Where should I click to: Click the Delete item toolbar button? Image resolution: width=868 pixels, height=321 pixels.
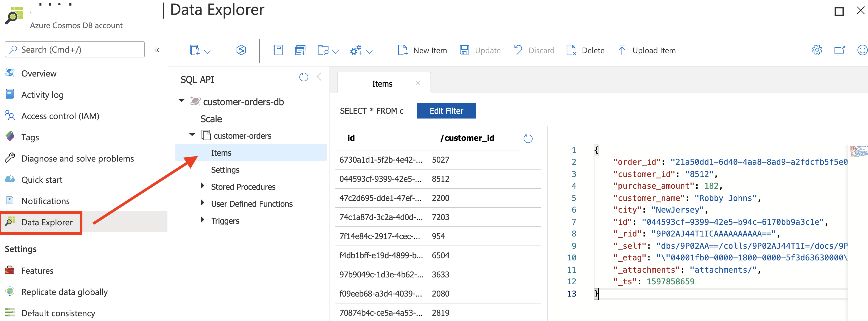(x=586, y=50)
